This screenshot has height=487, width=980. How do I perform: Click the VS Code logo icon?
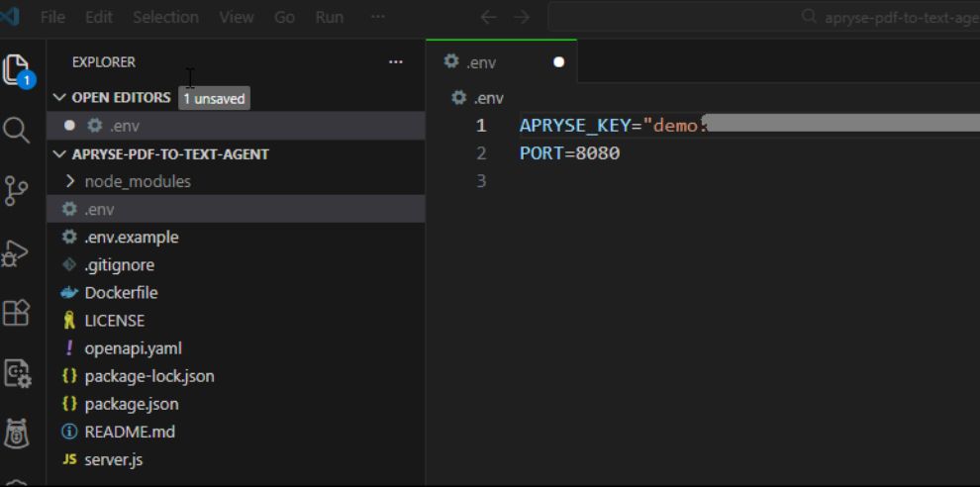coord(9,17)
